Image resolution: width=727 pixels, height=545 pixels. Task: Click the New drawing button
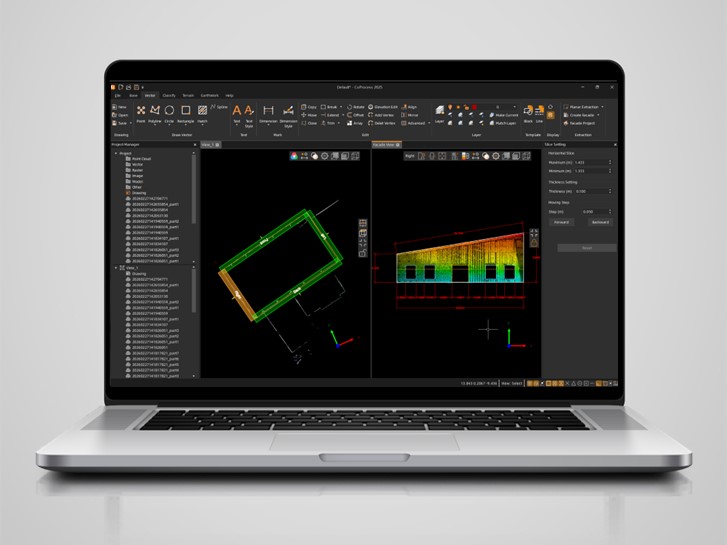tap(119, 107)
